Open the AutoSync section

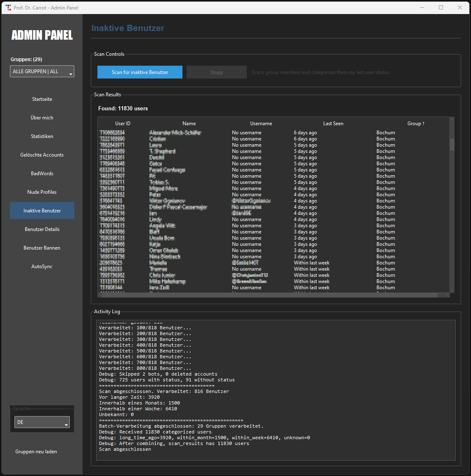tap(42, 267)
